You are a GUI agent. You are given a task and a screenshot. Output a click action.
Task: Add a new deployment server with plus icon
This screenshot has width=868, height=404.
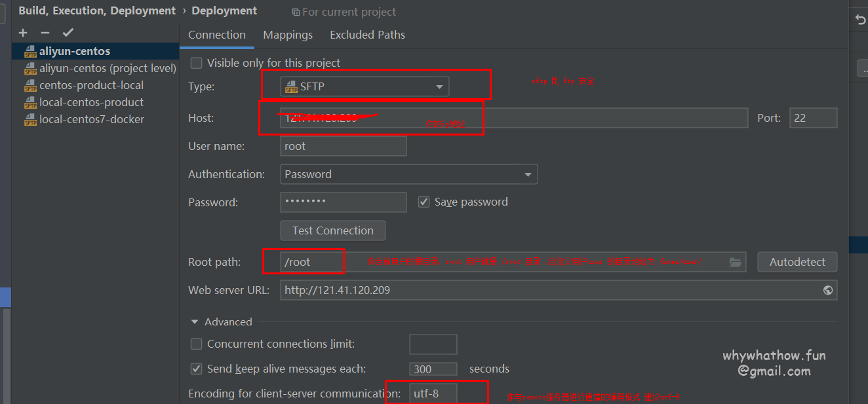23,33
